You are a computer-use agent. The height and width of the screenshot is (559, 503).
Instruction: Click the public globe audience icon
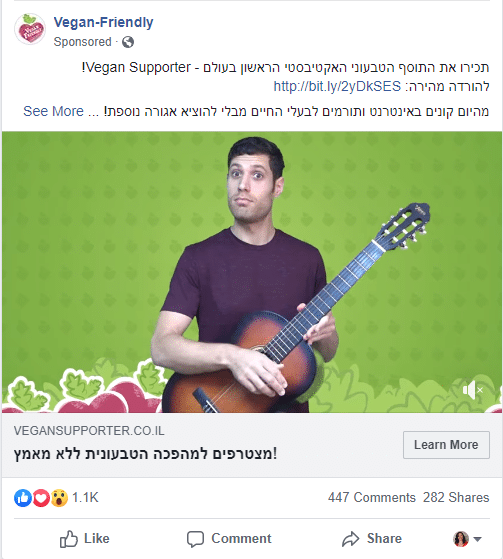128,42
